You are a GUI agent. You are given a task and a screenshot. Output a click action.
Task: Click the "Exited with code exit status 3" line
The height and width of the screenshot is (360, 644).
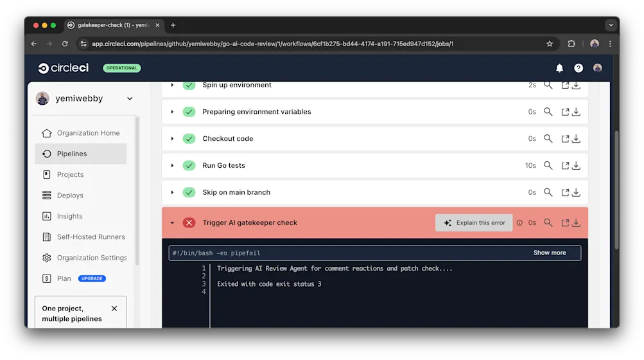(x=269, y=284)
